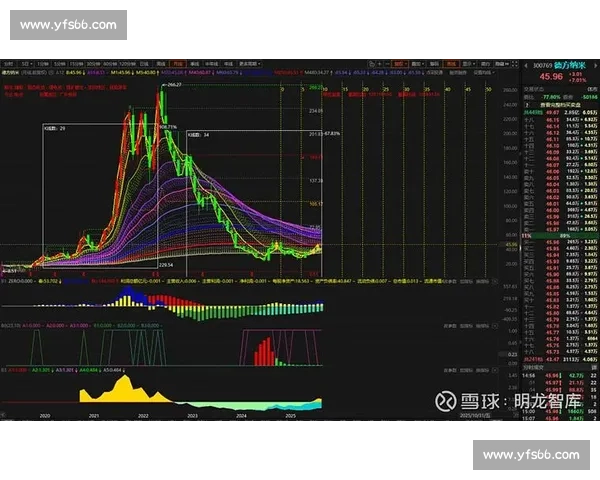Go to previous stock with left arrow
Image resolution: width=600 pixels, height=480 pixels.
(526, 66)
